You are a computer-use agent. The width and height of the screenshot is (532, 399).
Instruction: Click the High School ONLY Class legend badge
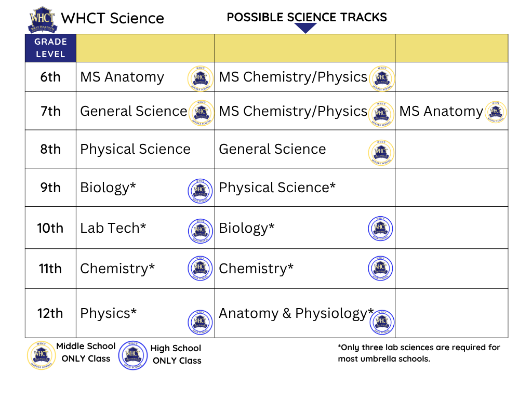(x=133, y=355)
